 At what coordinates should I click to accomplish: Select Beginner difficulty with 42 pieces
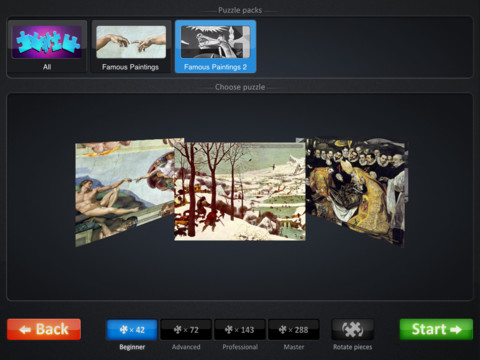pyautogui.click(x=132, y=330)
